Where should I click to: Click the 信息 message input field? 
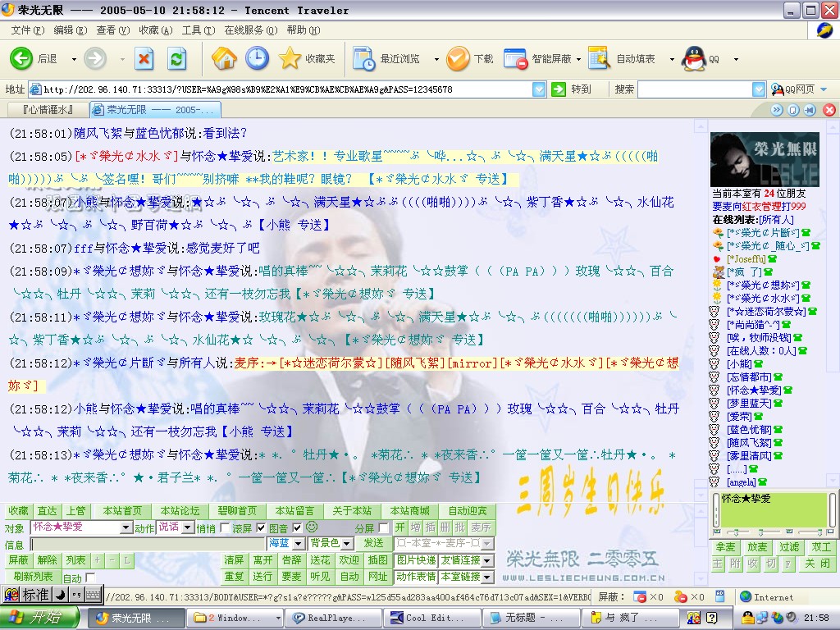148,545
